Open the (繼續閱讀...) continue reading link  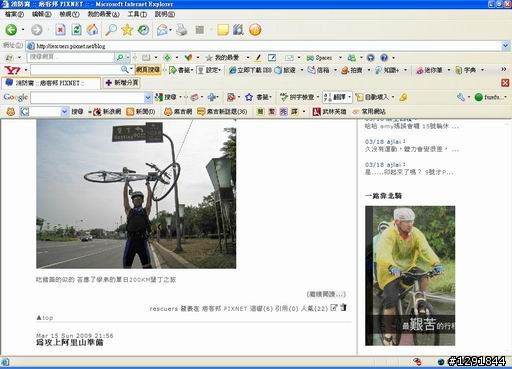pos(326,294)
